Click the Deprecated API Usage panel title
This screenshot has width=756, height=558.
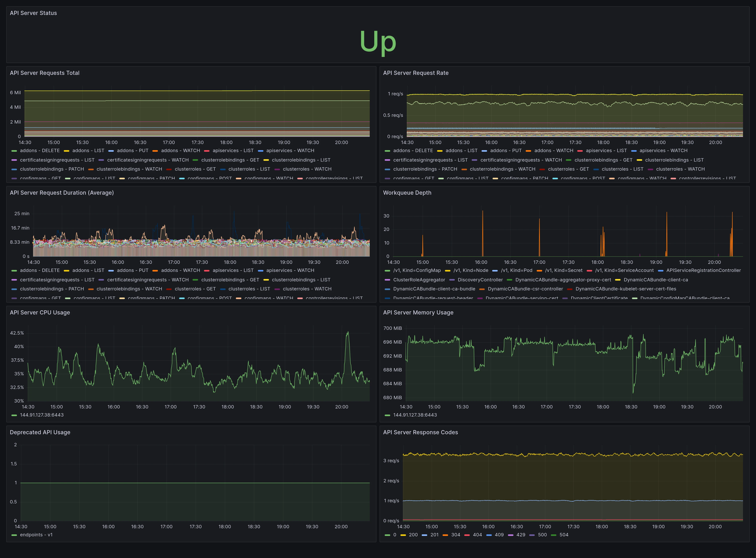coord(40,432)
